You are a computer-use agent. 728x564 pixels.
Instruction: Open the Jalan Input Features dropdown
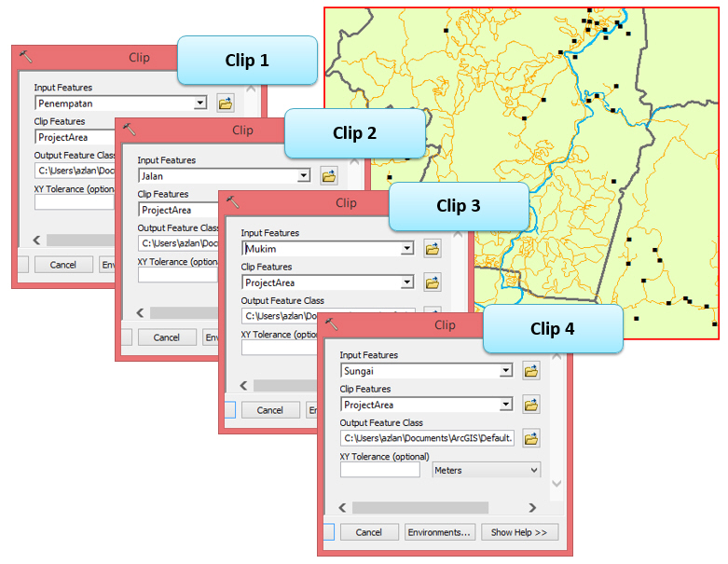(304, 175)
